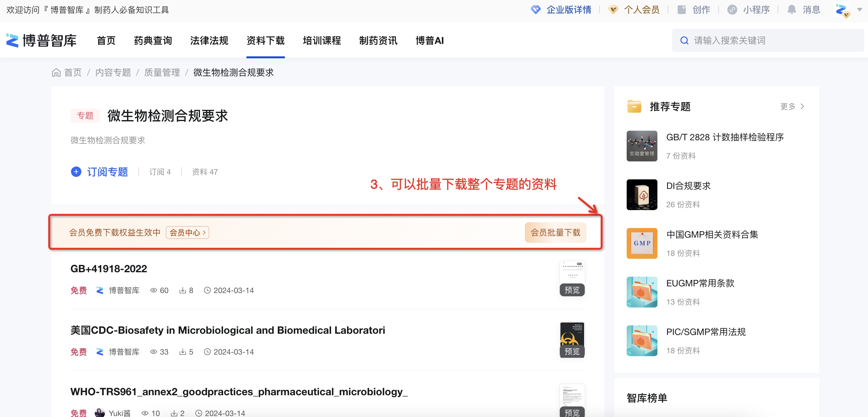Open 中国GMP相关资料合集 topic title

click(x=712, y=234)
